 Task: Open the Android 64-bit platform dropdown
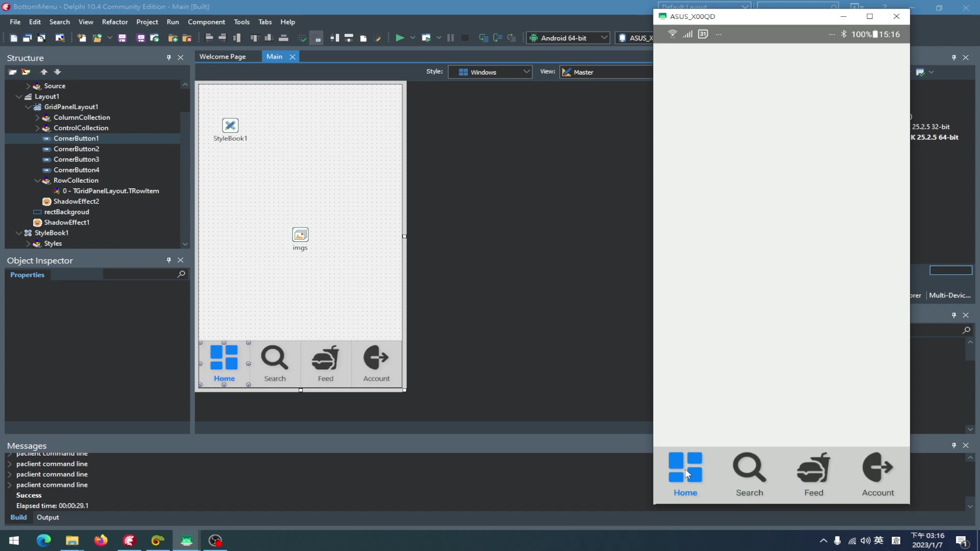[x=568, y=38]
